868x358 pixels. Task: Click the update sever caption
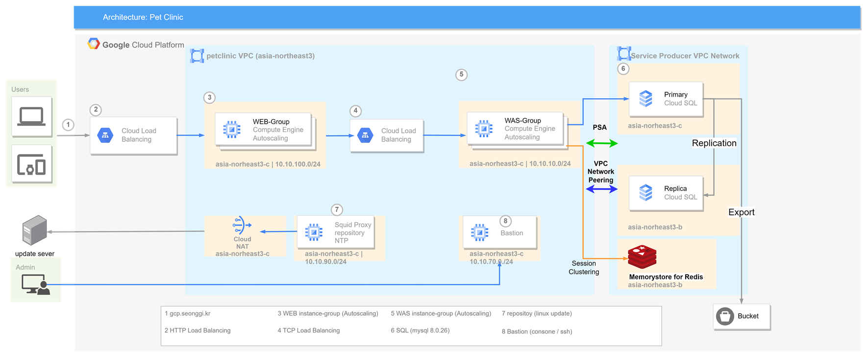tap(35, 254)
